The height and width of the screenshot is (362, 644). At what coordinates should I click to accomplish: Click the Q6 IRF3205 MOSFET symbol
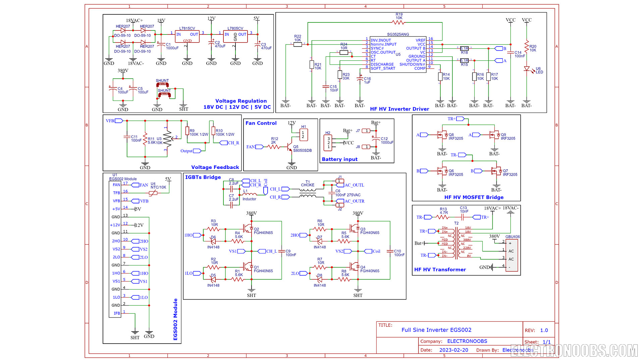pos(442,171)
